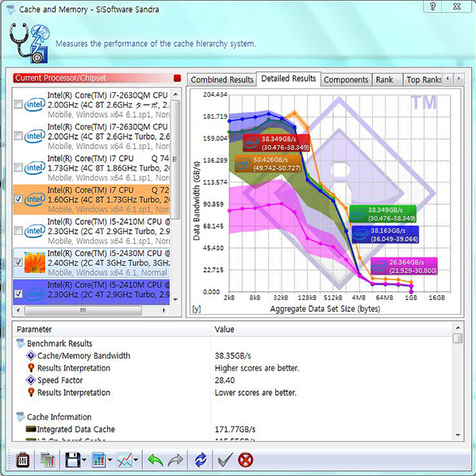Viewport: 476px width, 476px height.
Task: Click the floppy disk save icon
Action: tap(72, 460)
